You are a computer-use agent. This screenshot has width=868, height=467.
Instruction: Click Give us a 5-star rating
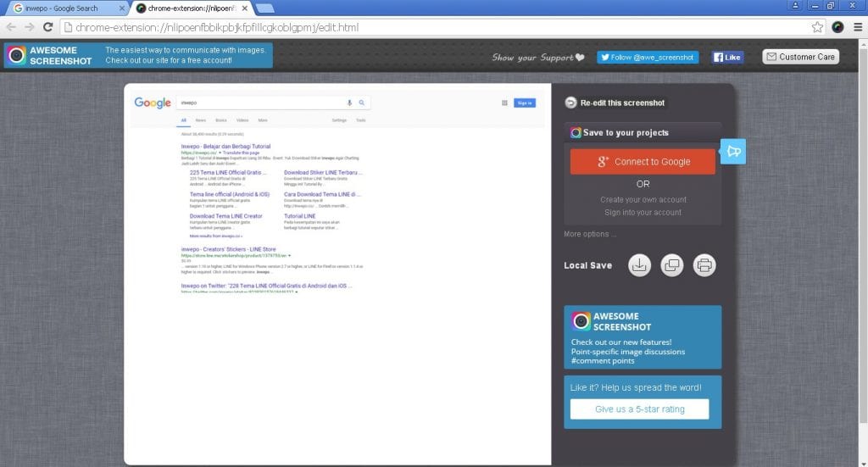pyautogui.click(x=639, y=409)
